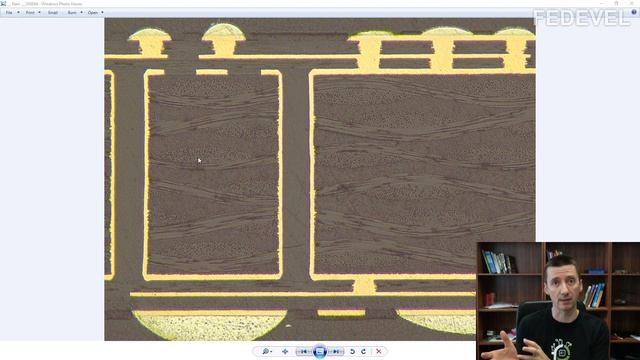Click the presenter webcam video overlay
This screenshot has width=640, height=360.
(558, 301)
